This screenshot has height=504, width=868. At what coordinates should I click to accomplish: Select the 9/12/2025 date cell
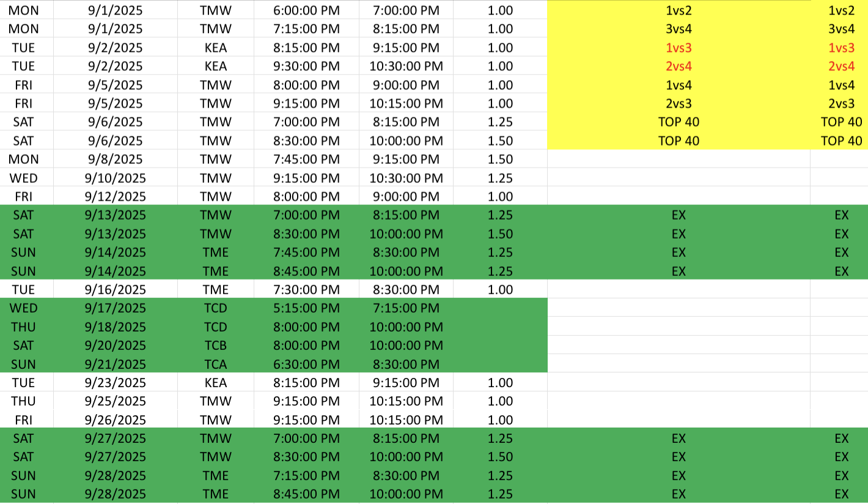pyautogui.click(x=116, y=196)
